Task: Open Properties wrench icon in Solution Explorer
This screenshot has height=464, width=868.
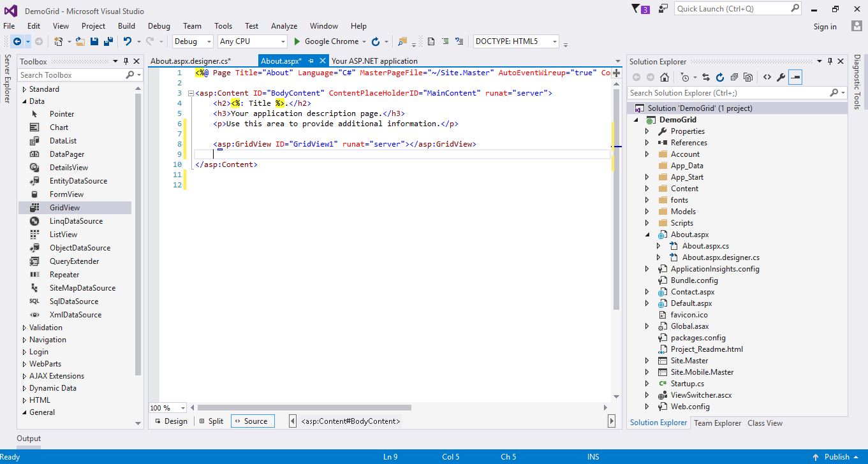Action: [781, 77]
